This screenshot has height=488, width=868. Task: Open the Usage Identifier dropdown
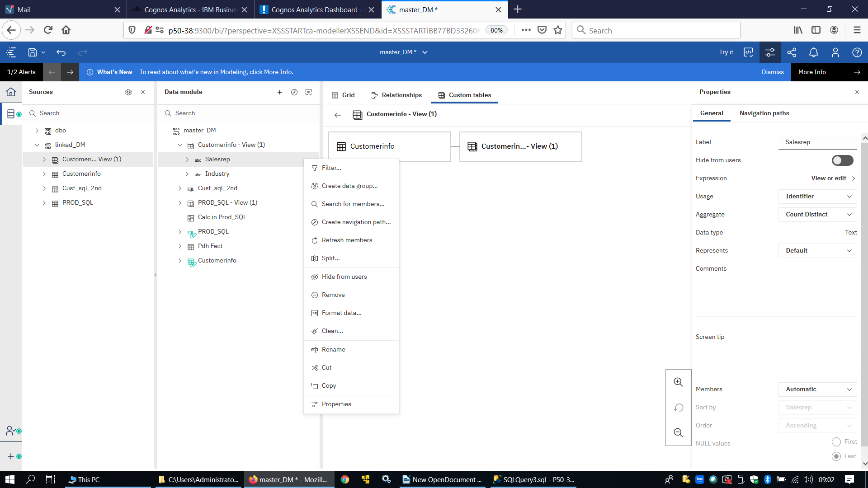tap(817, 197)
